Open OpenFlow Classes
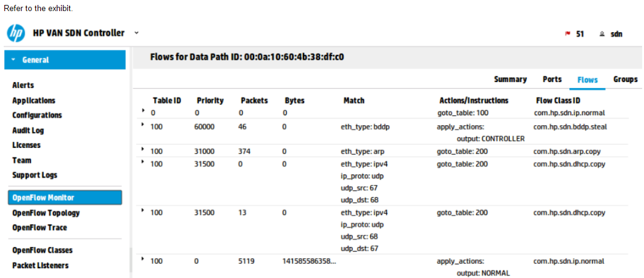Image resolution: width=644 pixels, height=278 pixels. 43,250
